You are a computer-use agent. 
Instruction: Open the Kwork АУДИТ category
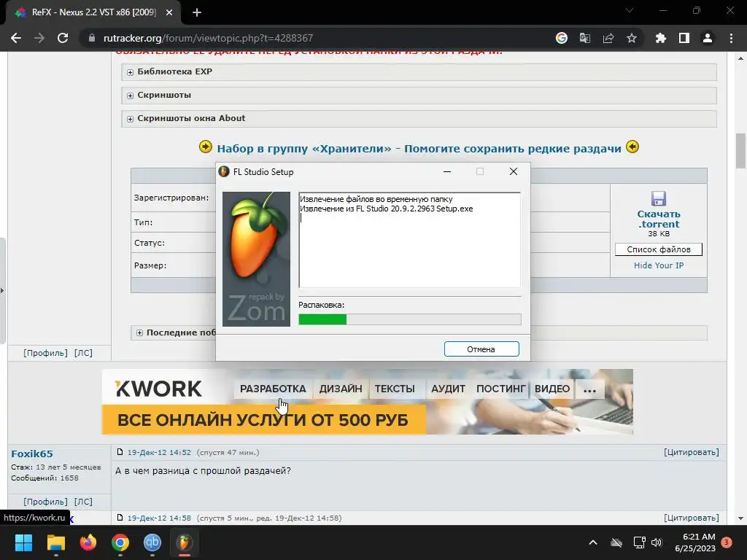point(448,389)
